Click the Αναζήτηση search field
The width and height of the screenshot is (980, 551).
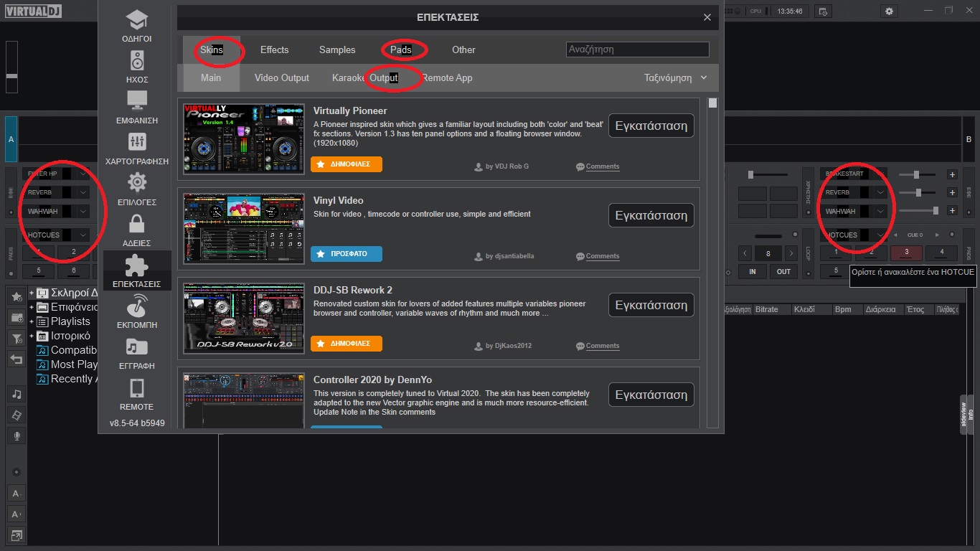(x=637, y=50)
